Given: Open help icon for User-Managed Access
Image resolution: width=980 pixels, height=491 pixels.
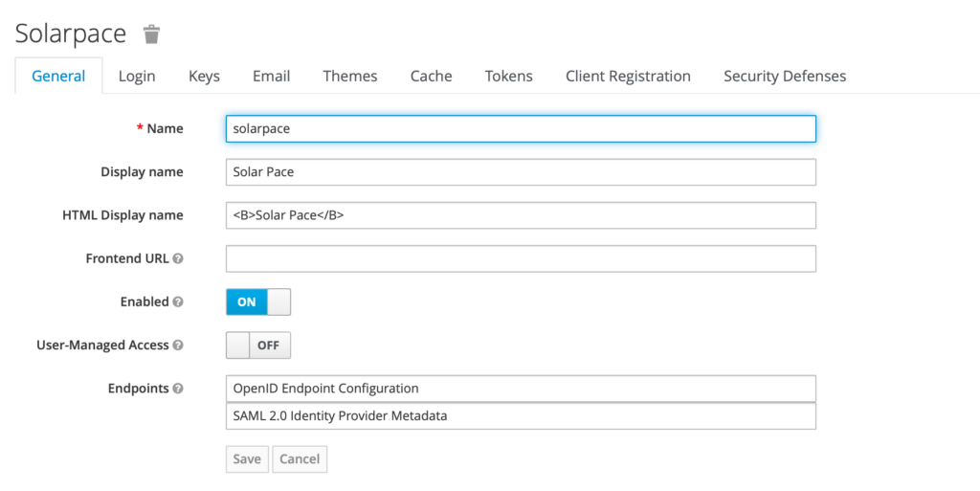Looking at the screenshot, I should (x=178, y=345).
